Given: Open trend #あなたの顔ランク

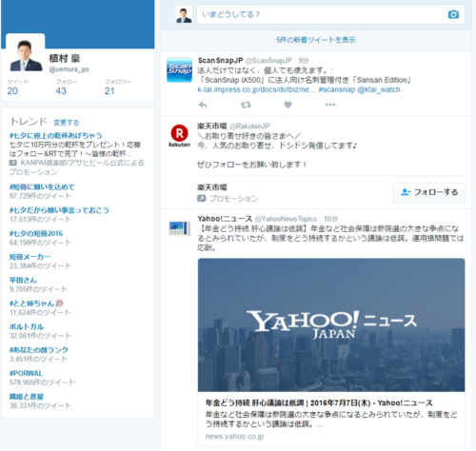Looking at the screenshot, I should pyautogui.click(x=39, y=350).
